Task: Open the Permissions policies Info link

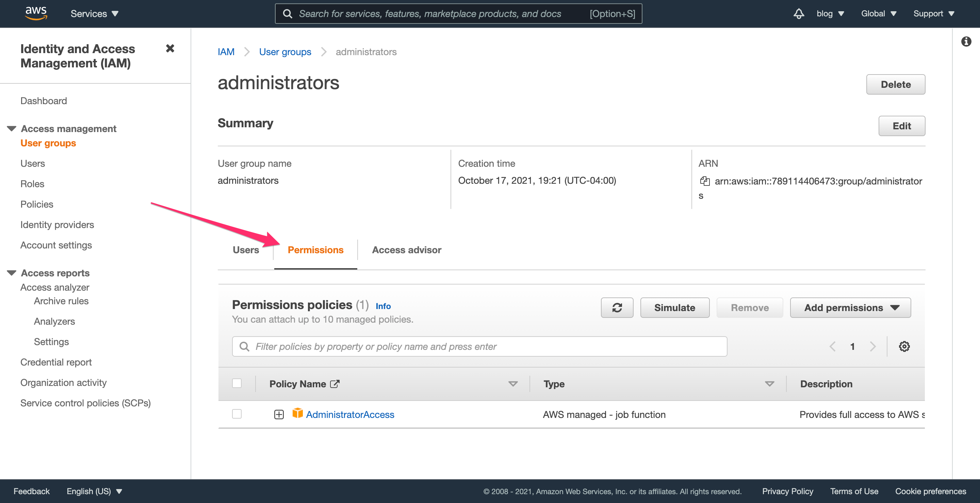Action: click(x=383, y=306)
